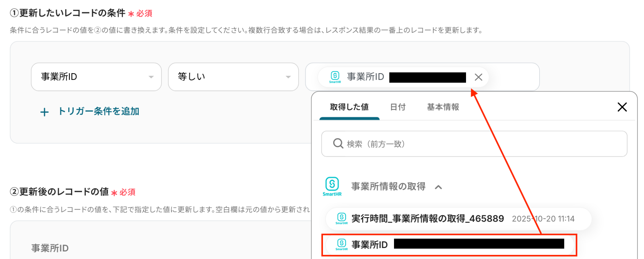This screenshot has height=259, width=644.
Task: Click the condition value input field
Action: click(x=513, y=77)
